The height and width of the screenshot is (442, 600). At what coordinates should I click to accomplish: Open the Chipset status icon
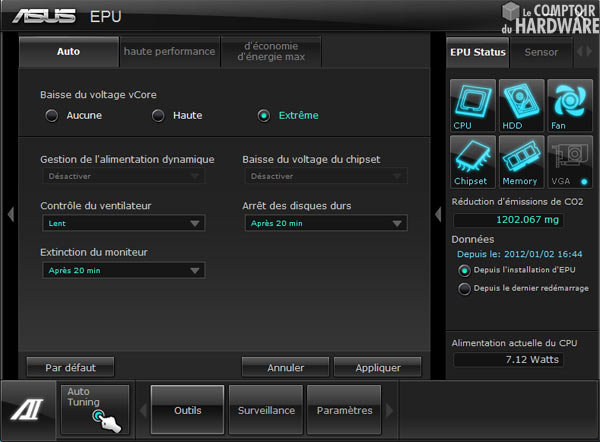tap(472, 162)
